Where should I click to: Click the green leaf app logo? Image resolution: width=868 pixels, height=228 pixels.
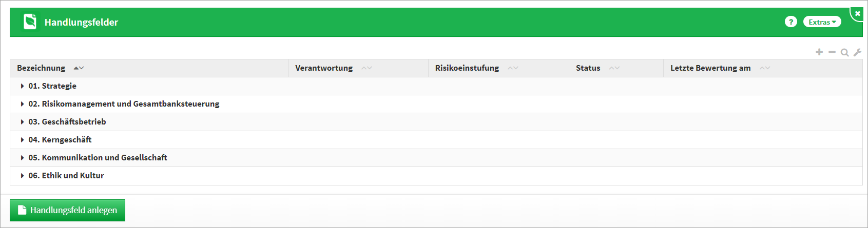click(x=30, y=22)
